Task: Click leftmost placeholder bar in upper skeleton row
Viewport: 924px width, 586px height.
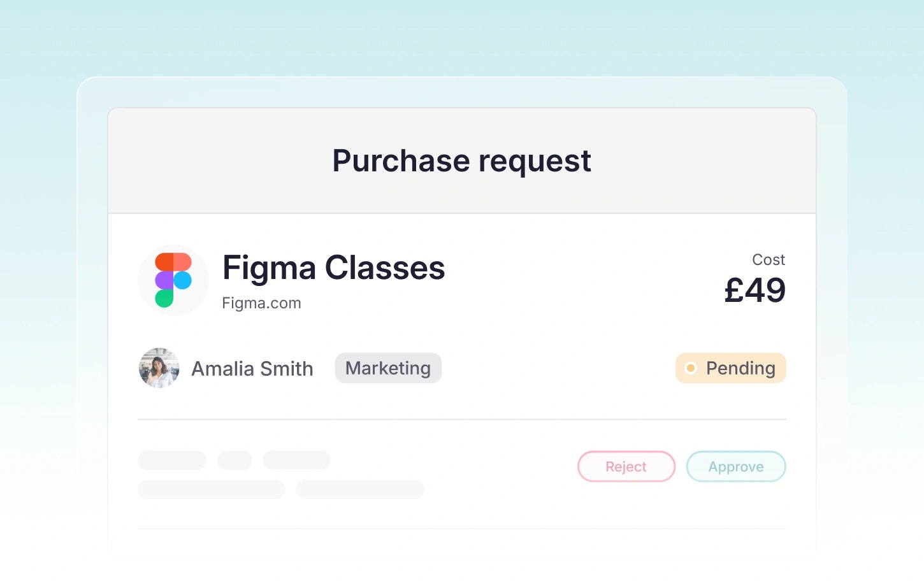Action: point(172,460)
